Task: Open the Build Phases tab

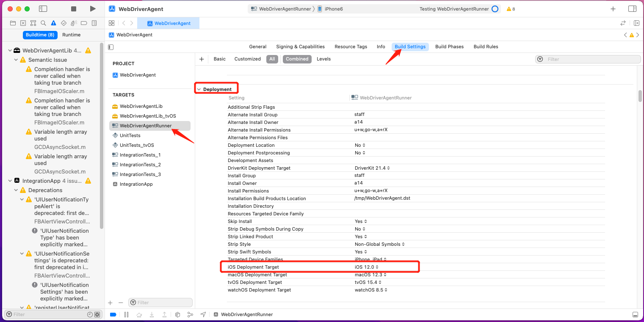Action: (449, 47)
